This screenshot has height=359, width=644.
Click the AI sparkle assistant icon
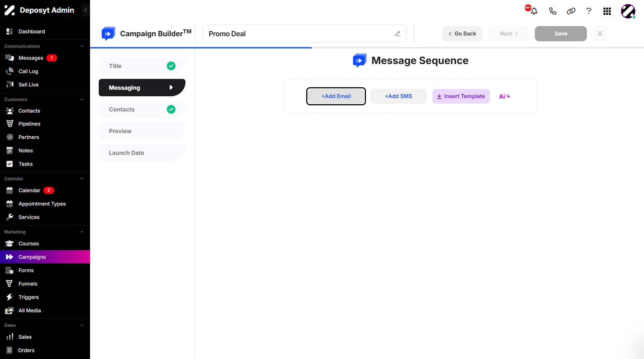pyautogui.click(x=504, y=96)
